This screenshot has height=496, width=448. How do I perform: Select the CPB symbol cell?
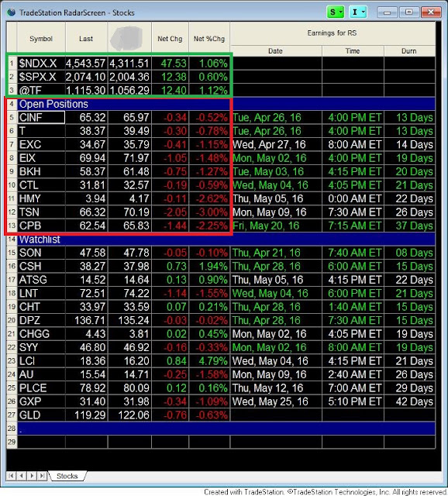pos(41,226)
